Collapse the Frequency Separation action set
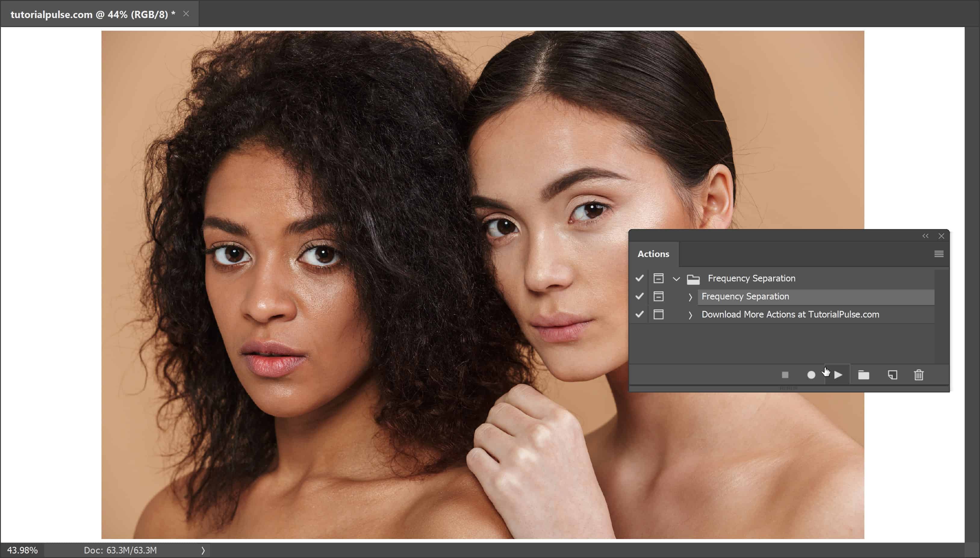This screenshot has width=980, height=558. [677, 279]
